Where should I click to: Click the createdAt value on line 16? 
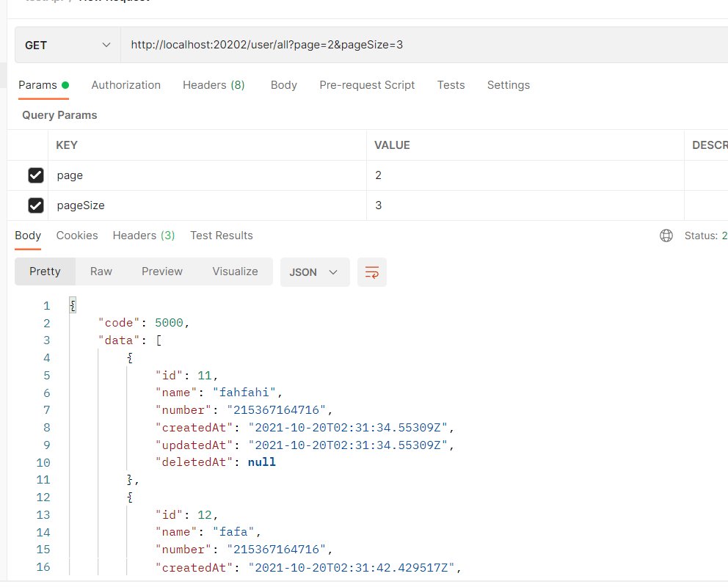tap(352, 567)
